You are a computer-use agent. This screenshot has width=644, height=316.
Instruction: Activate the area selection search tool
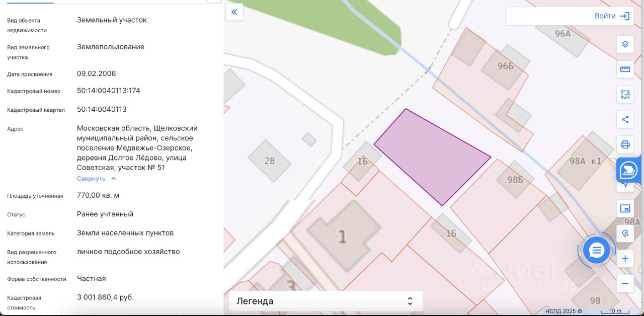point(625,95)
